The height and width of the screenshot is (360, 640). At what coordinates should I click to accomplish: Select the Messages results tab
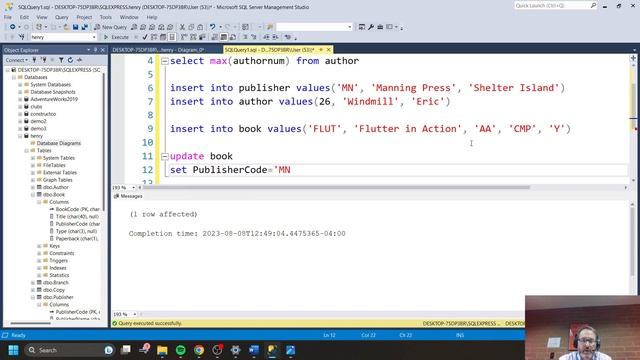coord(128,196)
